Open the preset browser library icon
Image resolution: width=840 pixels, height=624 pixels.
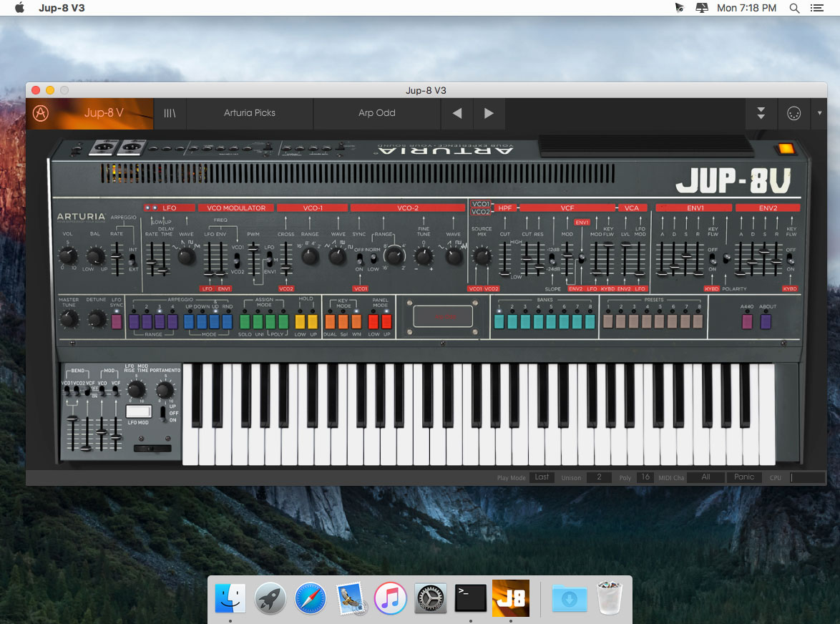coord(170,113)
